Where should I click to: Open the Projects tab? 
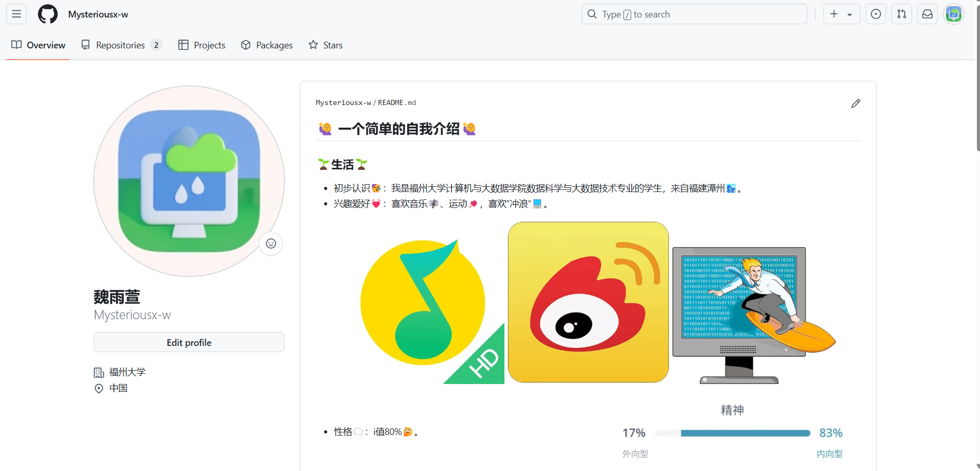(202, 45)
